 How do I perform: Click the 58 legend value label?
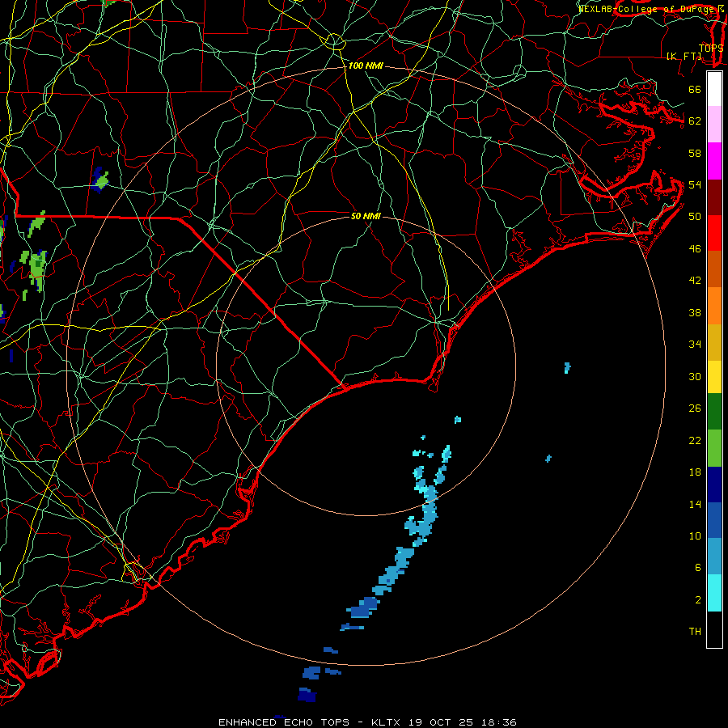695,153
